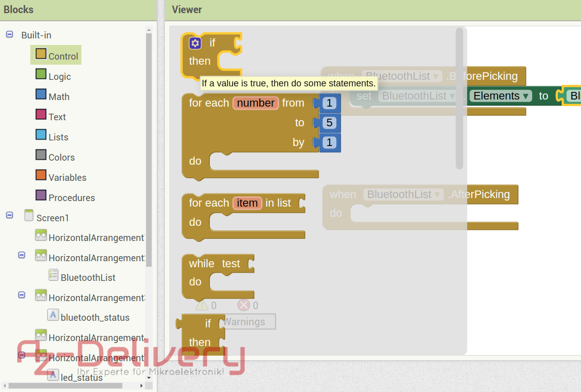The height and width of the screenshot is (392, 581).
Task: Collapse the HorizontalArrangement holding bluetooth_status
Action: click(x=22, y=295)
